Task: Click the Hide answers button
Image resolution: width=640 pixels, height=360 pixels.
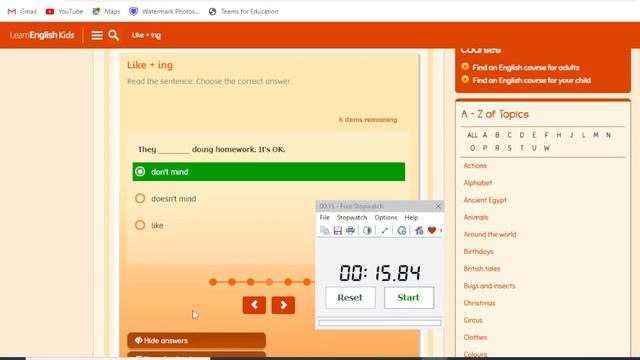Action: click(196, 340)
